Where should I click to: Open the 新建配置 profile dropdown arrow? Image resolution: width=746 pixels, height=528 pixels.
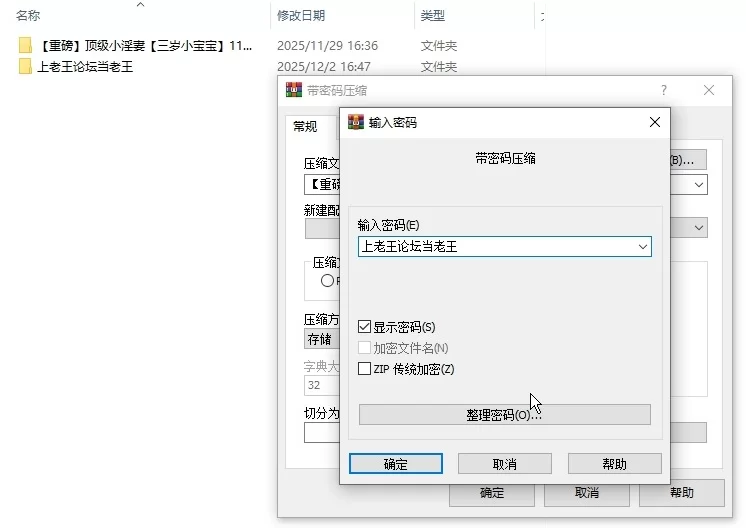tap(698, 227)
